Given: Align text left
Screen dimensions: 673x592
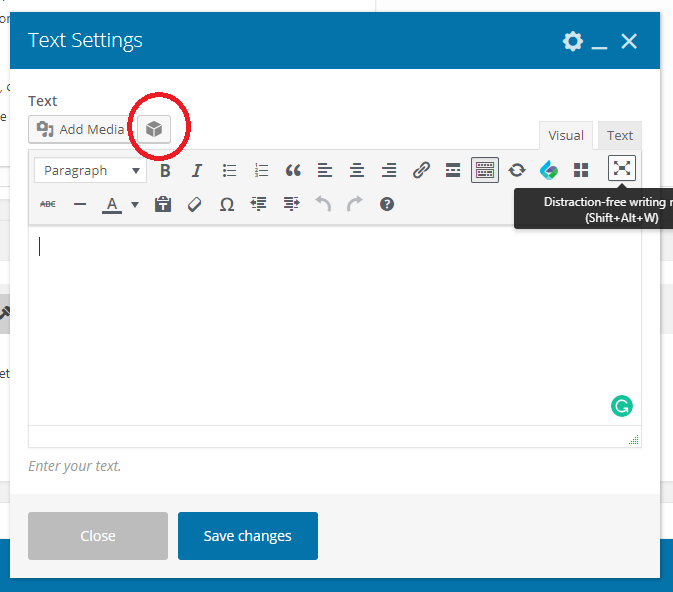Looking at the screenshot, I should tap(325, 170).
